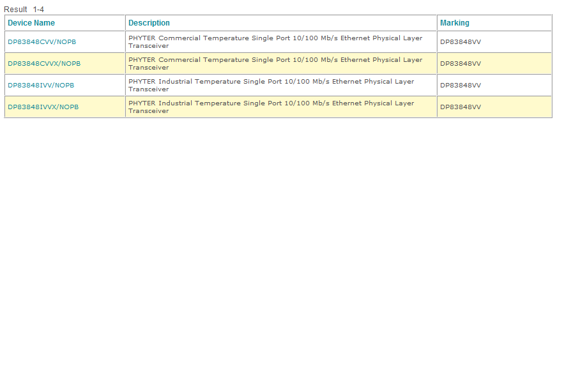Open the DP83848CVVX/NOPB device link
This screenshot has width=564, height=392.
coord(44,63)
